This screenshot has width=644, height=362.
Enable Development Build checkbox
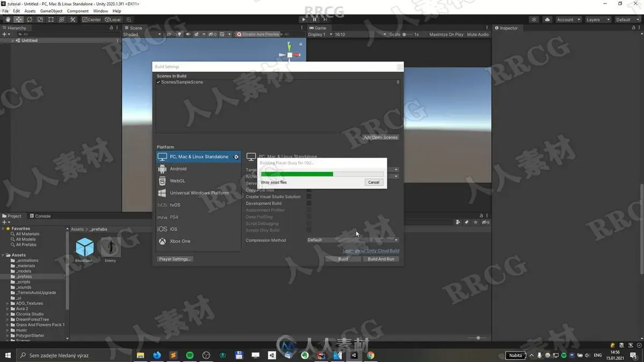point(309,203)
